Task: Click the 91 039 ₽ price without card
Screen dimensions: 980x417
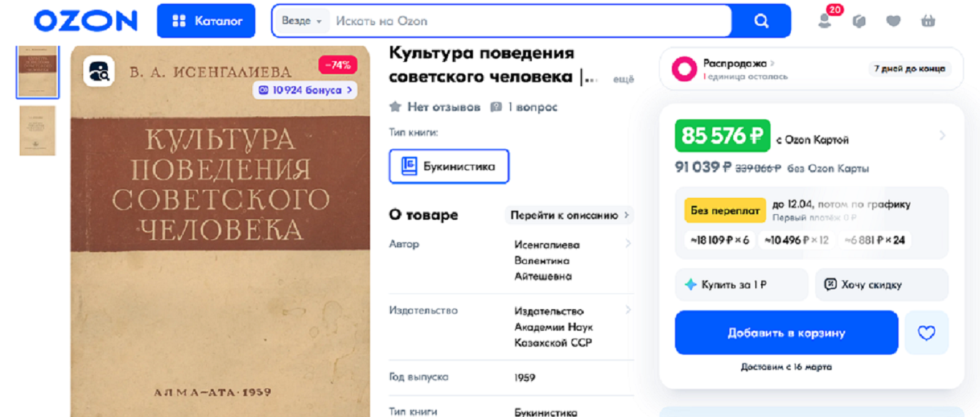Action: (703, 167)
